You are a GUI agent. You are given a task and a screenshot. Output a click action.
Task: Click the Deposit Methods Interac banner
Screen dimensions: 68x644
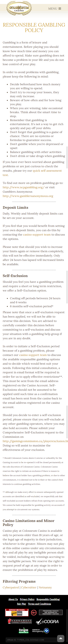coord(17,612)
